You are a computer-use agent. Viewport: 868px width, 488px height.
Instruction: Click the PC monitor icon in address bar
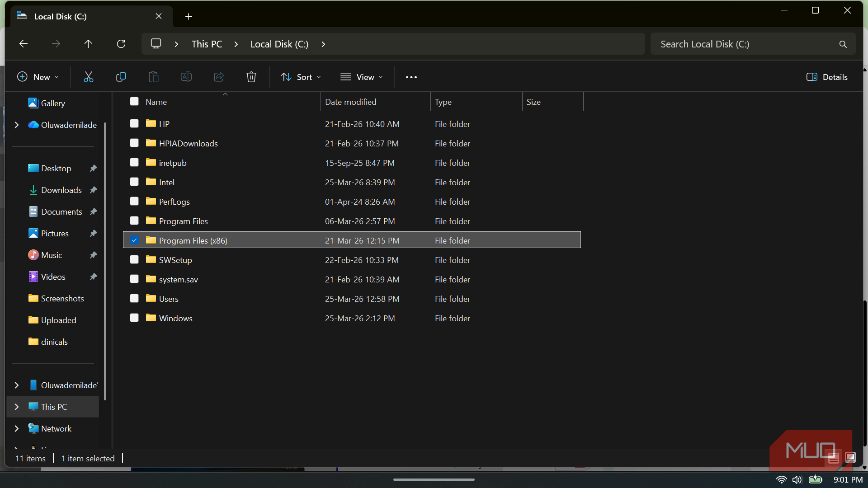click(156, 44)
